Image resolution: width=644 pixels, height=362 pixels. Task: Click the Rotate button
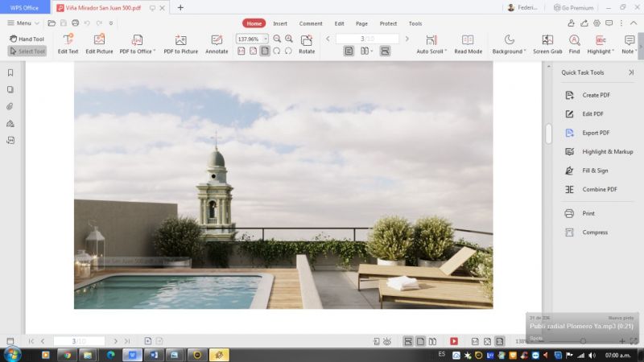pos(307,44)
